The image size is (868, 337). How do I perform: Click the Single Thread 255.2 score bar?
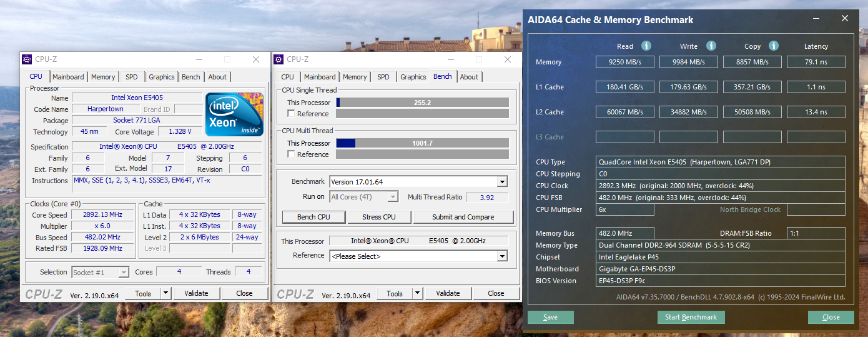[x=422, y=103]
